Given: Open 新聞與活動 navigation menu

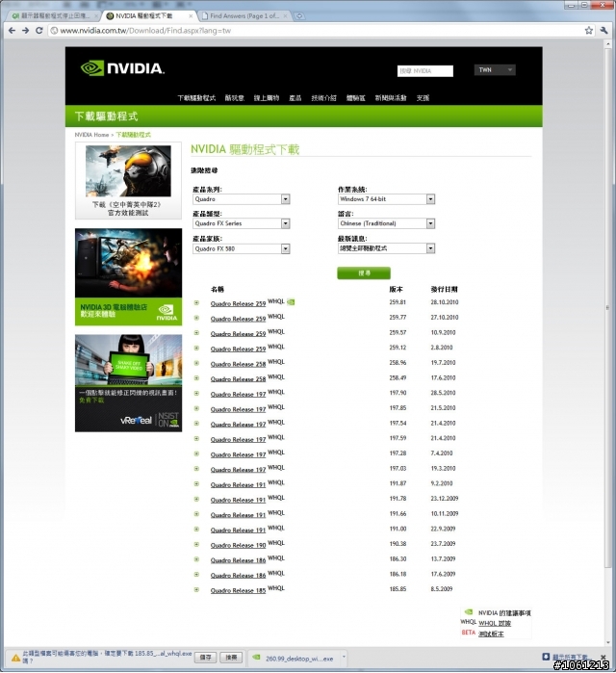Looking at the screenshot, I should 391,98.
